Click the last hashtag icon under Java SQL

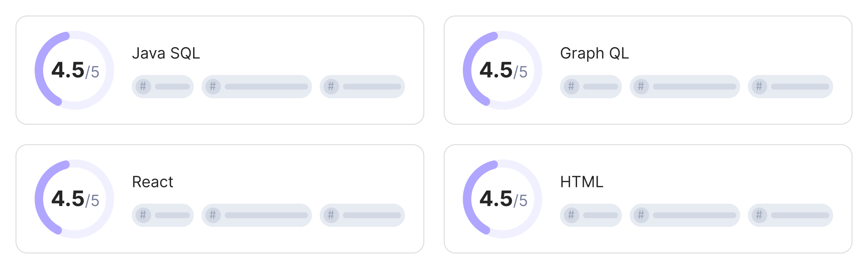click(331, 87)
